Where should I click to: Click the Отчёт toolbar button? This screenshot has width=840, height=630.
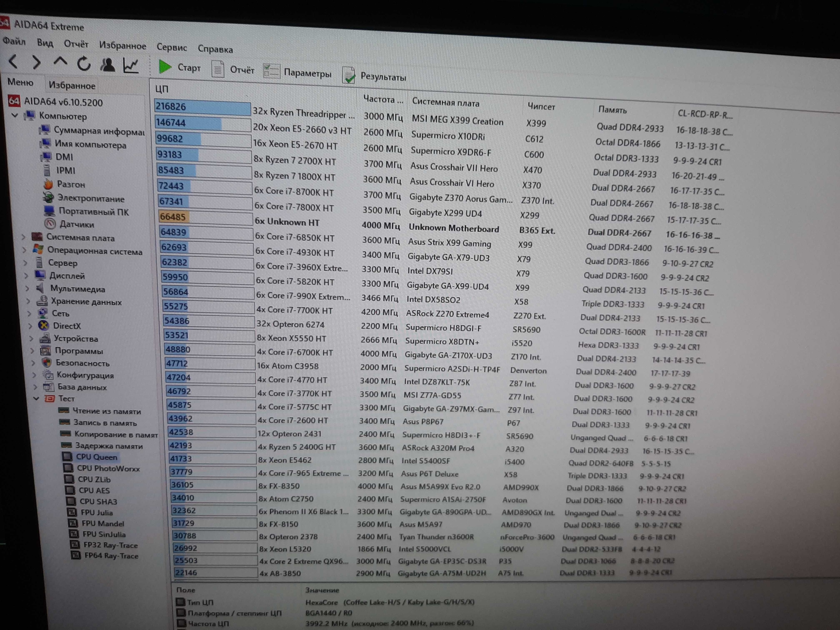[233, 70]
